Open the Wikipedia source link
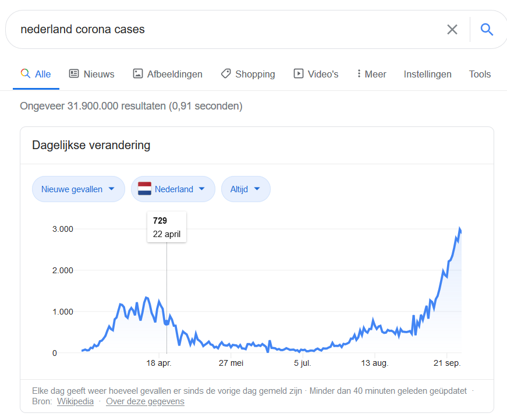 [75, 401]
